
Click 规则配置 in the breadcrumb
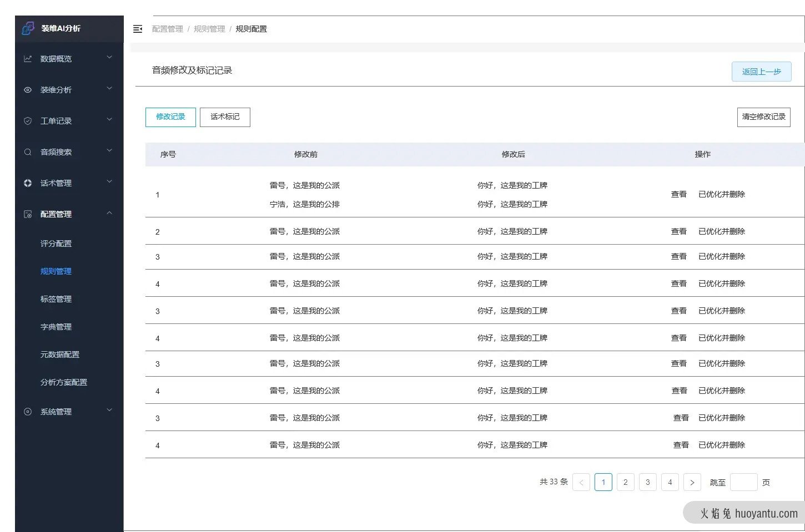click(x=251, y=29)
